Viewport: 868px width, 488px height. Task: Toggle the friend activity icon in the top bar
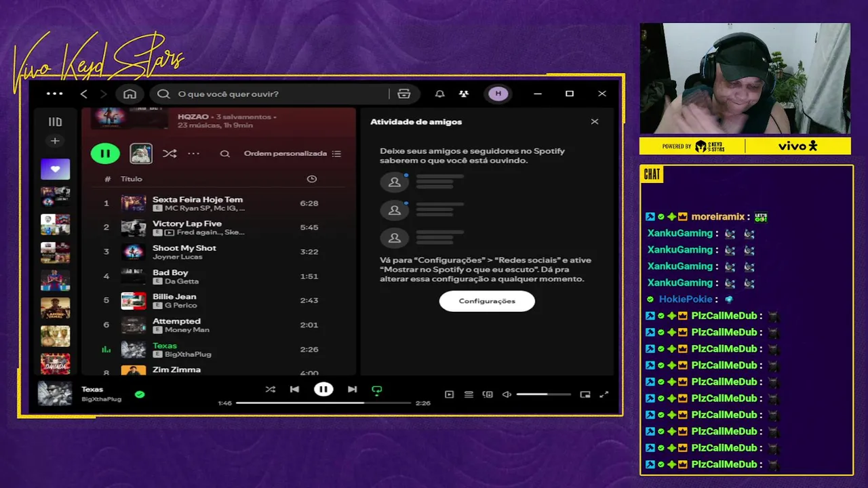[x=464, y=94]
